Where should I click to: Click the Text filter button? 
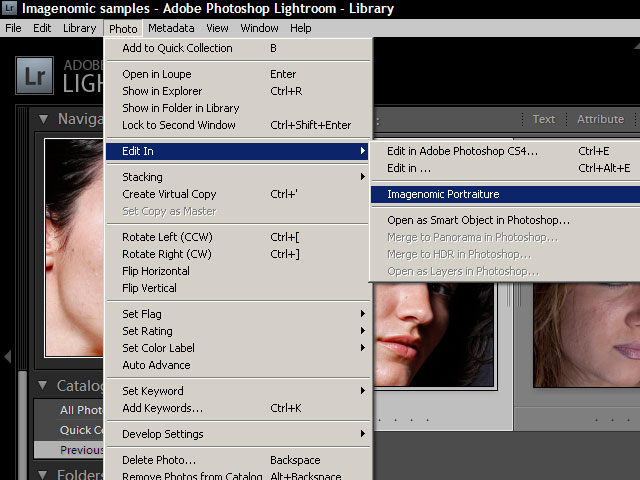coord(544,119)
